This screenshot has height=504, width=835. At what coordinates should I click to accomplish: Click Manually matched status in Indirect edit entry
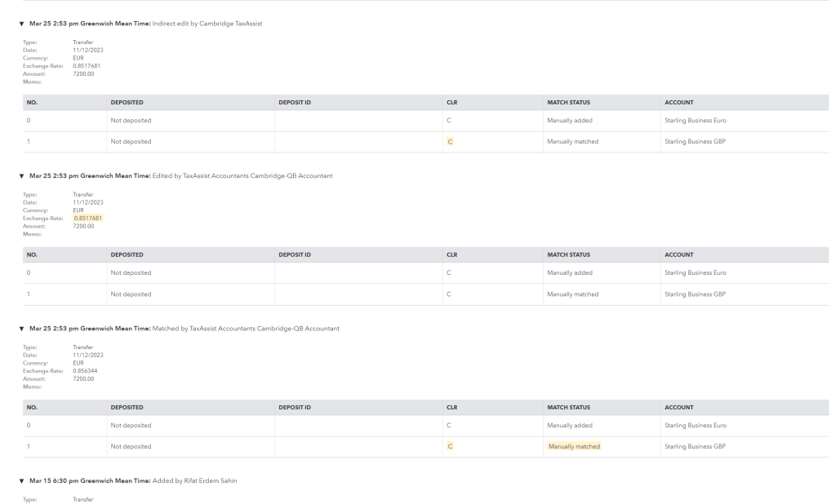pos(572,142)
